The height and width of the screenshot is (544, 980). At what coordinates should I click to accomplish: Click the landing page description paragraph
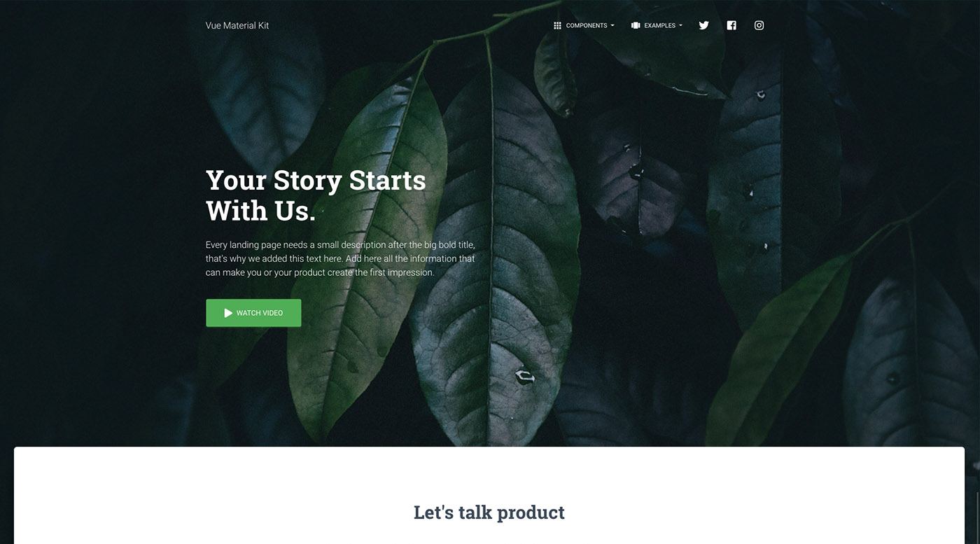click(x=341, y=258)
